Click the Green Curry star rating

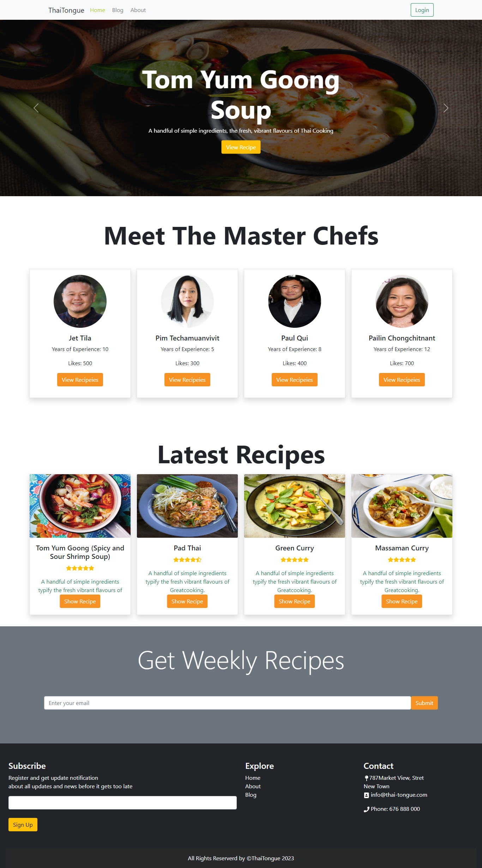[295, 560]
